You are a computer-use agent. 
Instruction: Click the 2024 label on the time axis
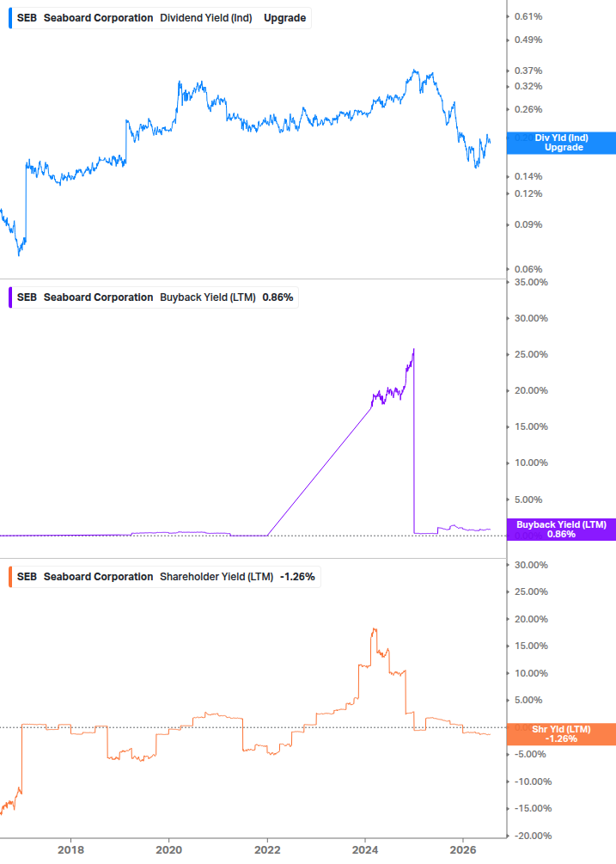(365, 849)
